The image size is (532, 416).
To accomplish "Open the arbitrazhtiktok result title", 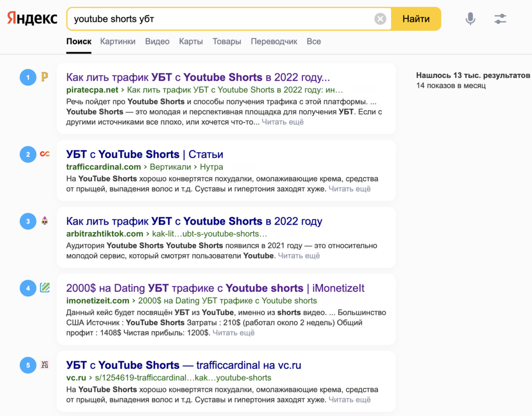I will 194,221.
